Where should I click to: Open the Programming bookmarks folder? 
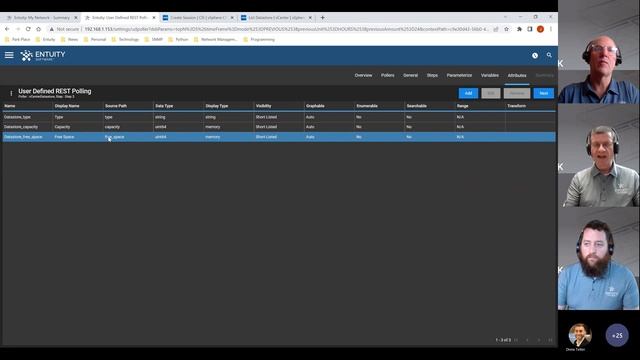[x=259, y=40]
